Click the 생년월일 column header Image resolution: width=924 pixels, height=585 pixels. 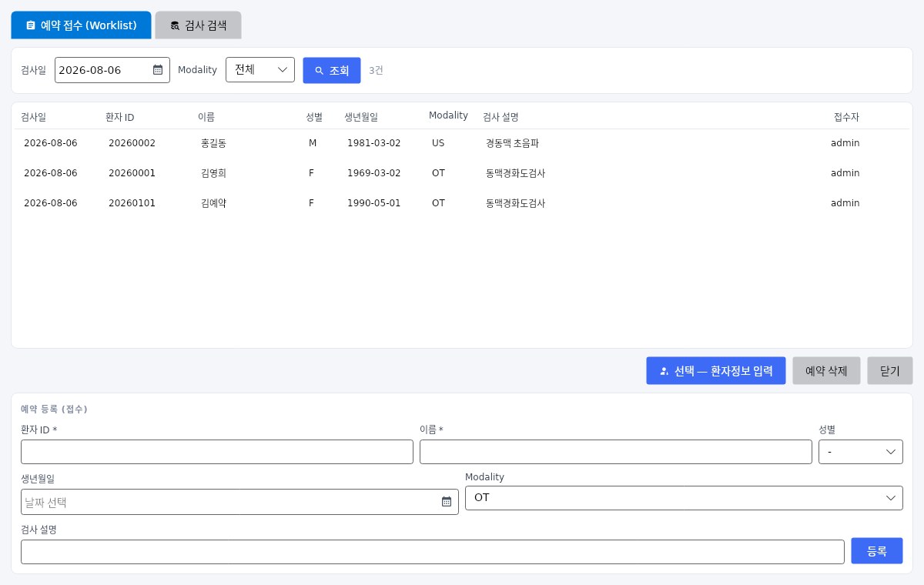pyautogui.click(x=361, y=117)
